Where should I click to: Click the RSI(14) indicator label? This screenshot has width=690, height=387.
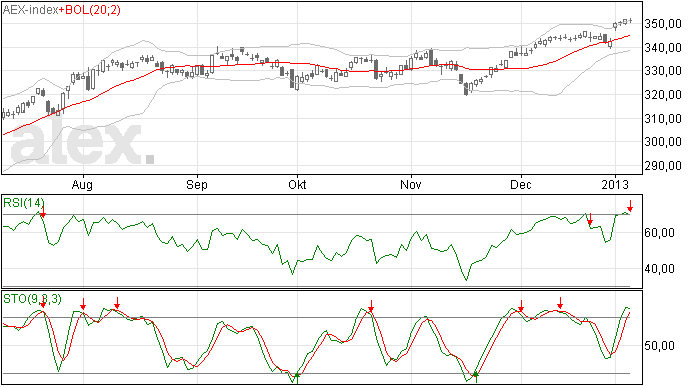tap(23, 203)
